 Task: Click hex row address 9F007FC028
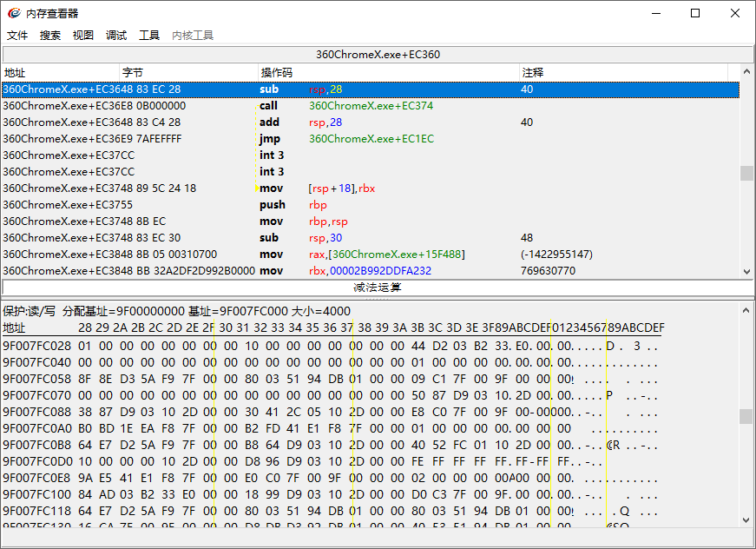(37, 346)
